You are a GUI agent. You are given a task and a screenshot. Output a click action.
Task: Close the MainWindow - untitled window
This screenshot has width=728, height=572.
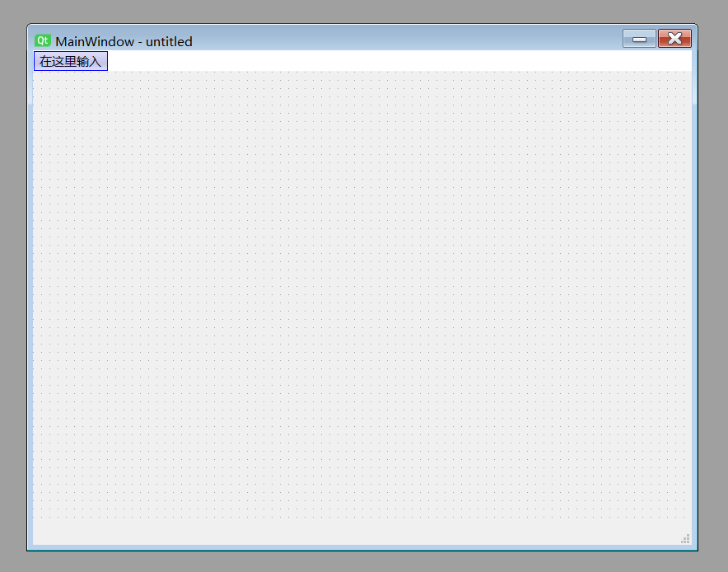pyautogui.click(x=674, y=39)
